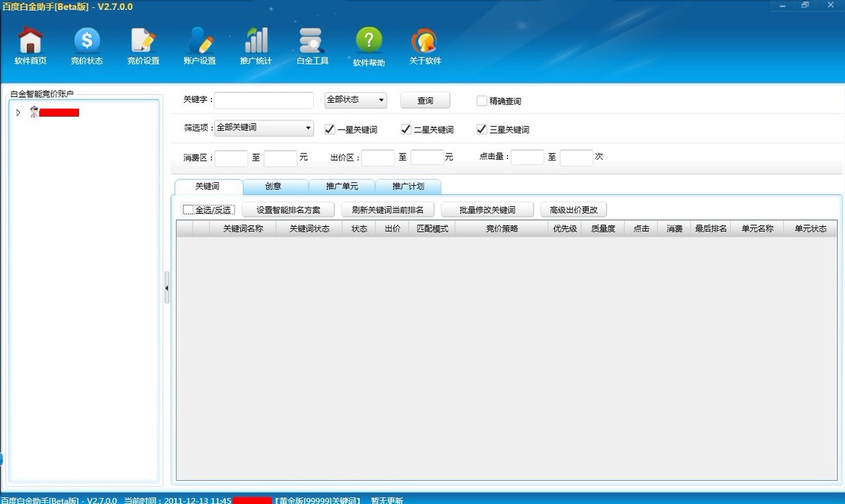Uncheck the 一星关键词 checkbox
Viewport: 845px width, 504px height.
coord(330,129)
